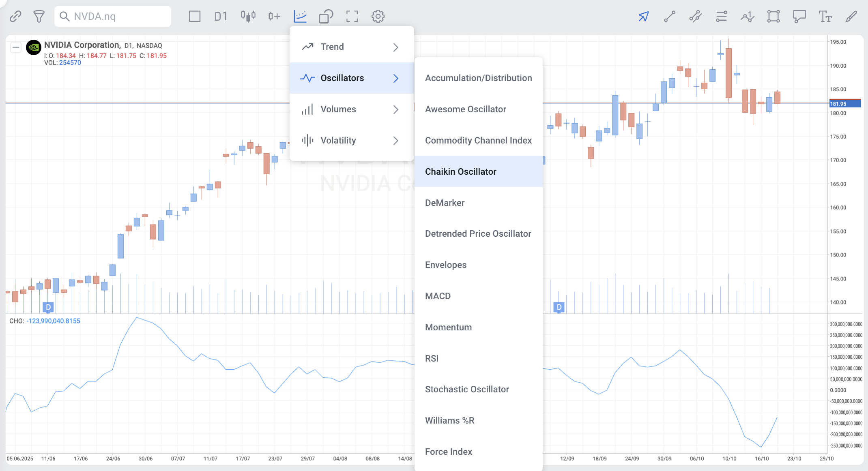Toggle fullscreen mode icon

point(352,17)
